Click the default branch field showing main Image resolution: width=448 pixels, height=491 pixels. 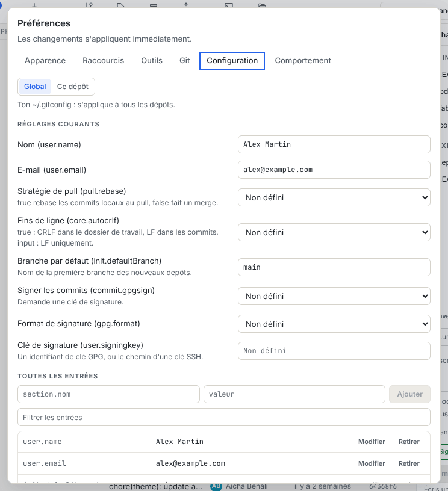click(334, 267)
